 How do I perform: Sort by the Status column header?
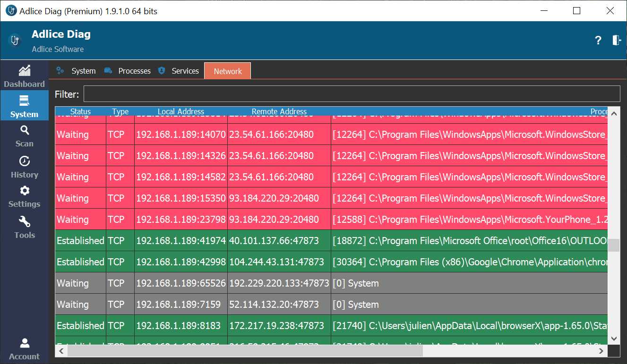[x=80, y=112]
